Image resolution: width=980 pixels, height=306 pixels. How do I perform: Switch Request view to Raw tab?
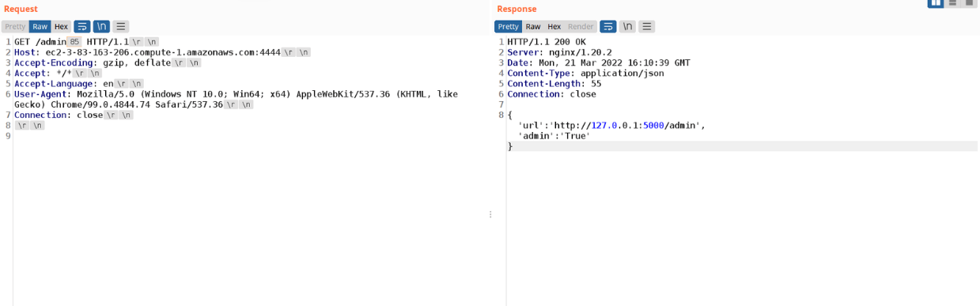(40, 26)
